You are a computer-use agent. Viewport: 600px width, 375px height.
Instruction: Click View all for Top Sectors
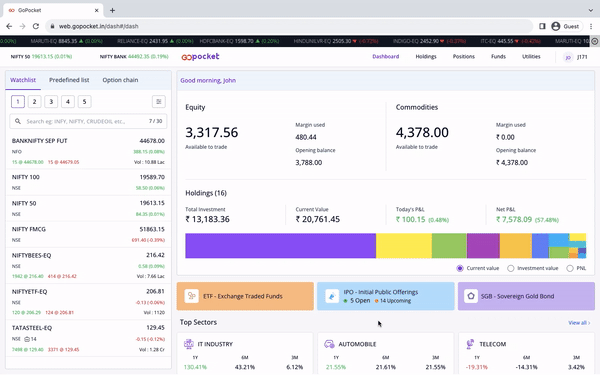(579, 323)
